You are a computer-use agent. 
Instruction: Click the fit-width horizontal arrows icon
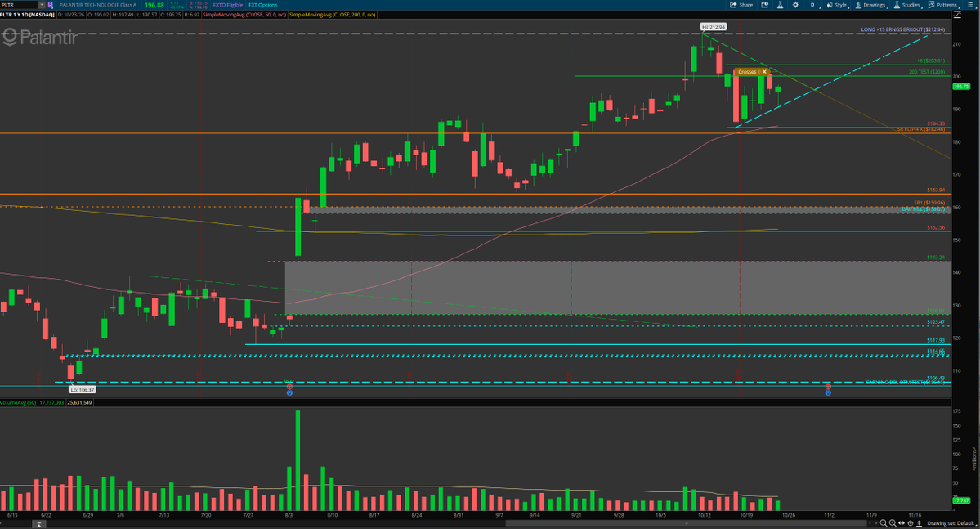902,522
